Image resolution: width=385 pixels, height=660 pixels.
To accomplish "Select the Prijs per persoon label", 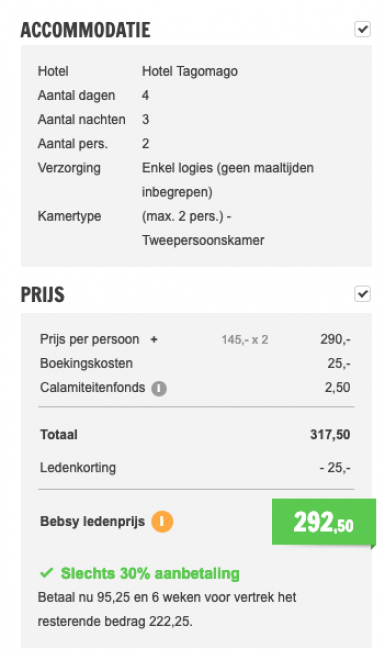I will pos(89,339).
